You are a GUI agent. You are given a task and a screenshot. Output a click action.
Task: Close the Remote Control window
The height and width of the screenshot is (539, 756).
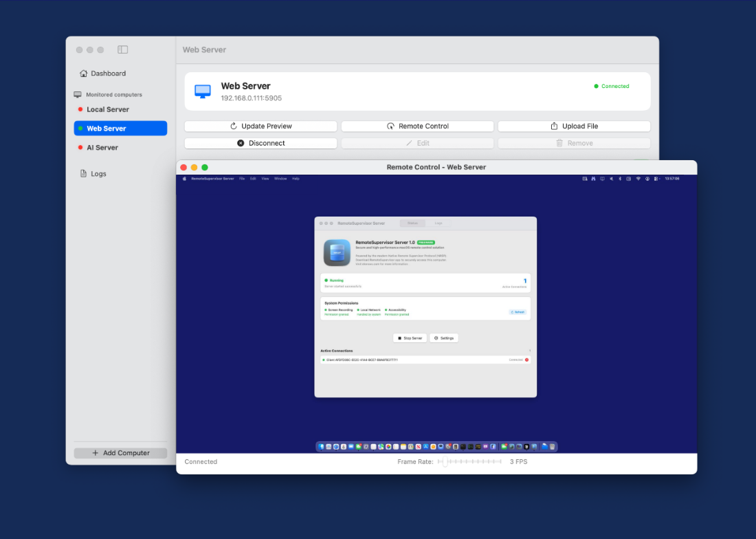click(184, 167)
